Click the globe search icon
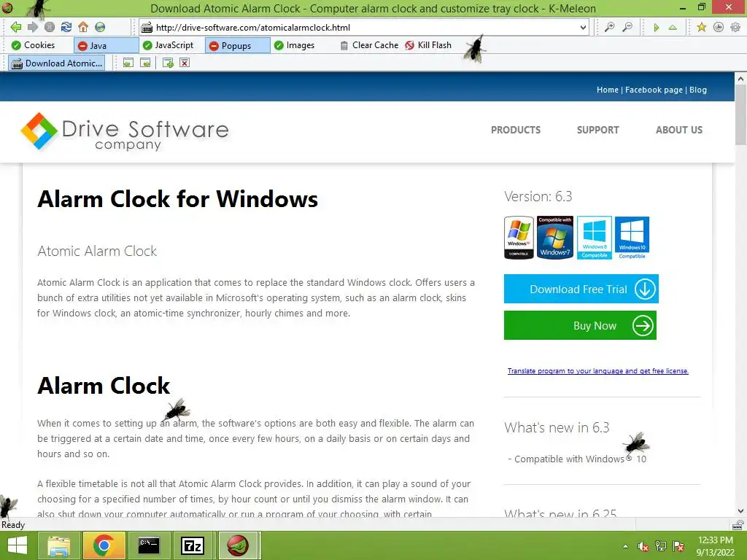The image size is (747, 560). [100, 27]
